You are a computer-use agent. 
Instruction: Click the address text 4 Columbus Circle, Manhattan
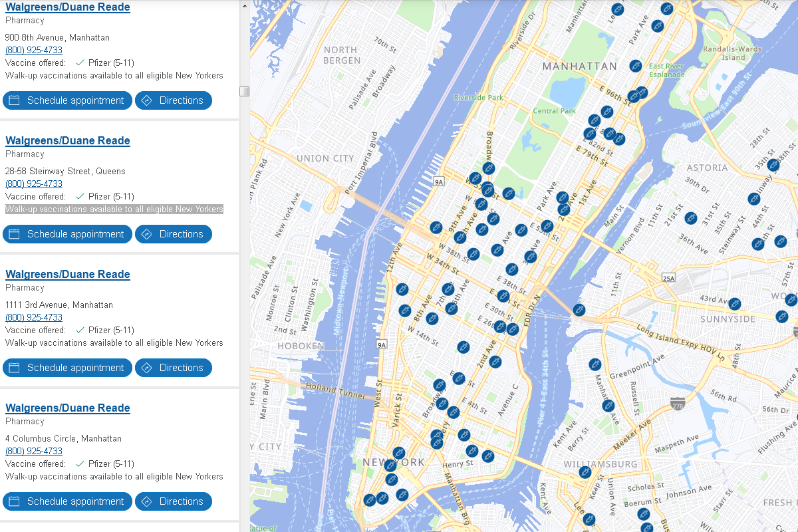64,438
